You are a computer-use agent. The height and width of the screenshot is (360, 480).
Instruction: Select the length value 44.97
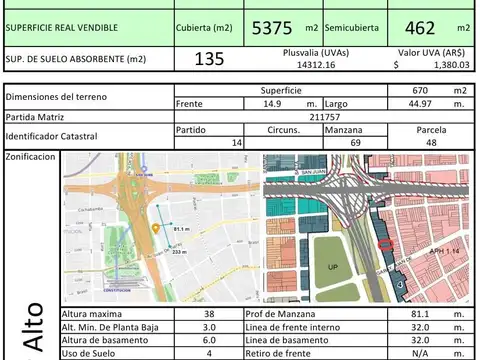tap(420, 104)
